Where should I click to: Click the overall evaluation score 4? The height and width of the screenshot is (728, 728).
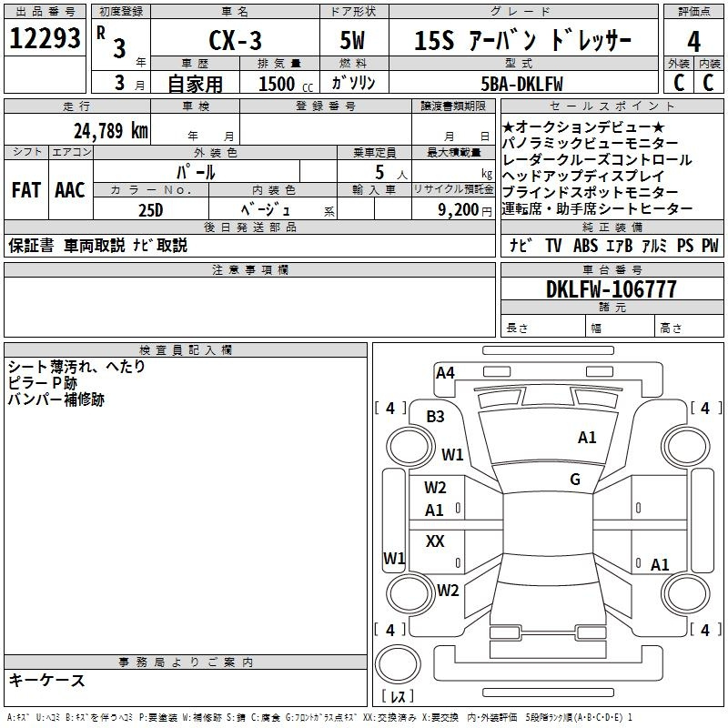coord(693,42)
